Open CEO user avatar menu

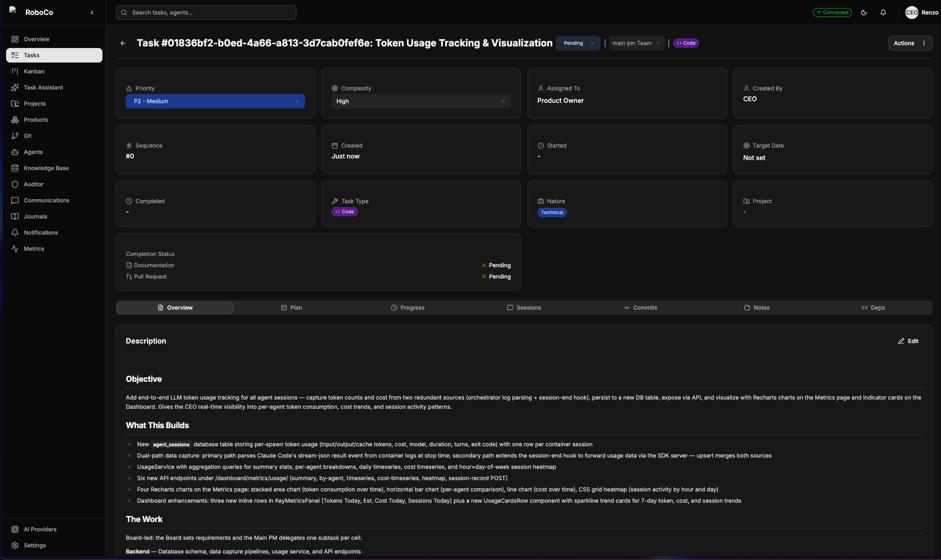[x=911, y=13]
